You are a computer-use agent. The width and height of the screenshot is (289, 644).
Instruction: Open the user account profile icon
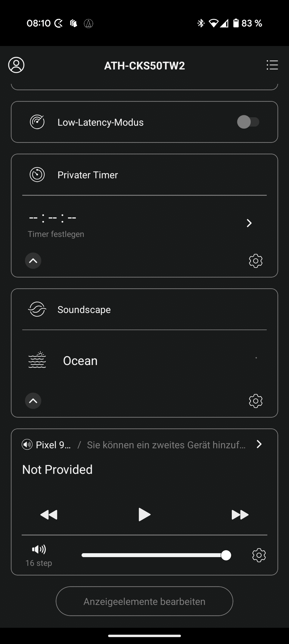(x=16, y=65)
